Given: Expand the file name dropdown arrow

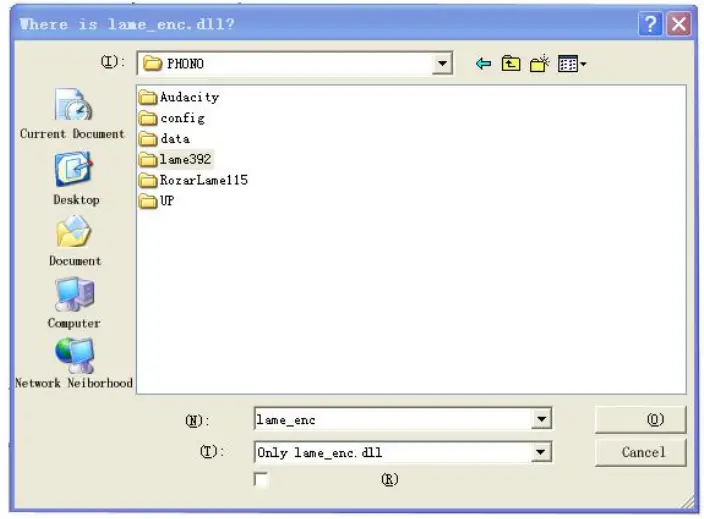Looking at the screenshot, I should [x=541, y=419].
